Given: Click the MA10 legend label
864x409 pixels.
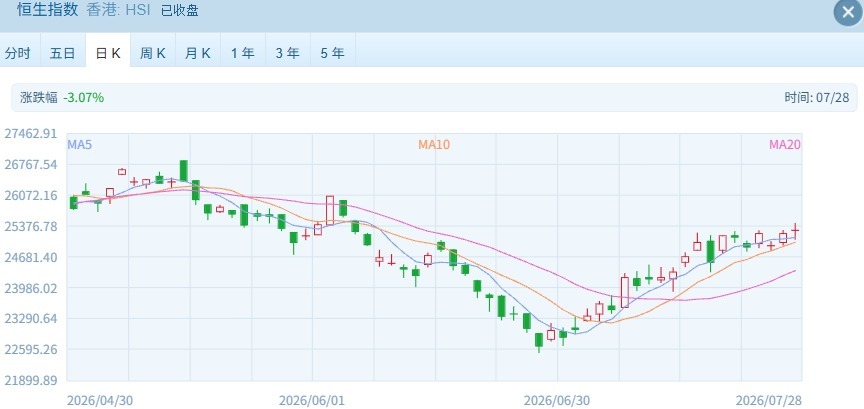Looking at the screenshot, I should 434,145.
